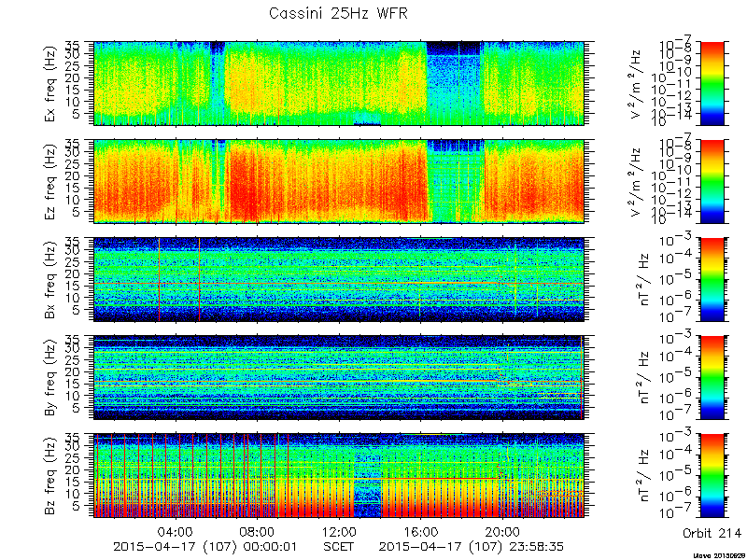Click the Ex colorbar unit label 'V²/m²/Hz'
Screen dimensions: 747x560
[637, 84]
